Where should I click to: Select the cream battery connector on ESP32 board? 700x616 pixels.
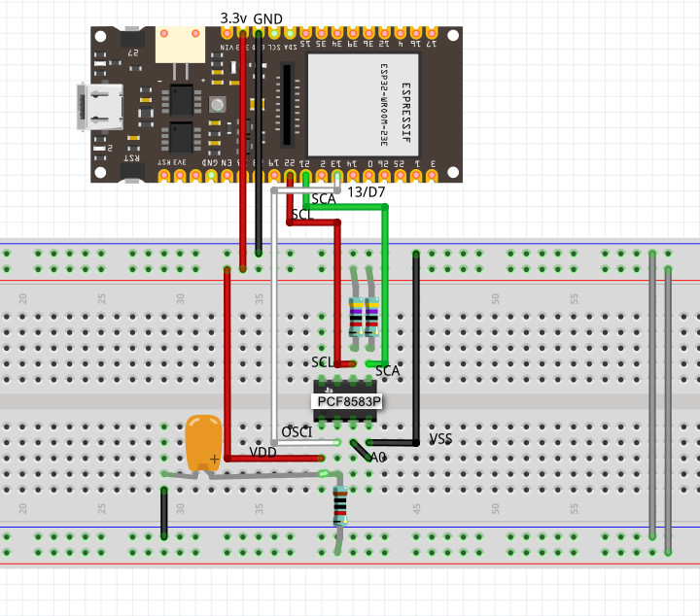pyautogui.click(x=181, y=45)
